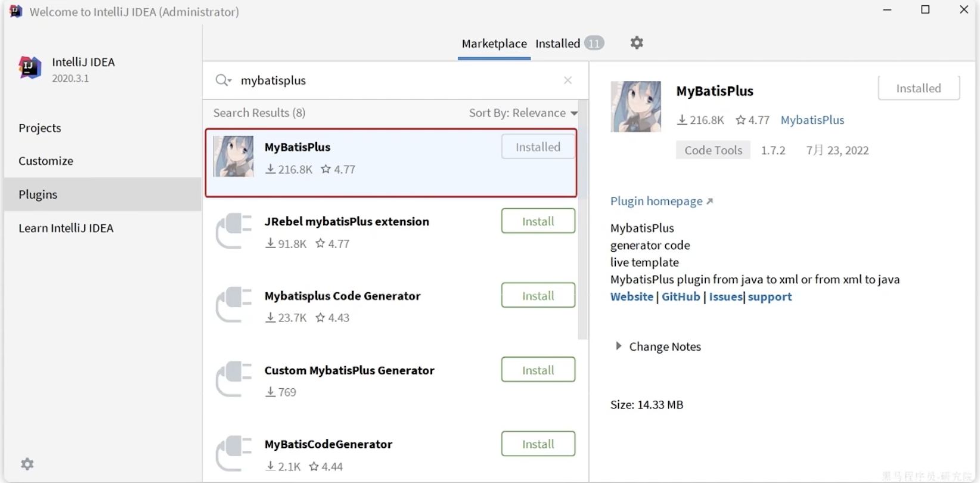Click Custom MybatisPlus Generator plug icon
The height and width of the screenshot is (483, 980).
click(234, 379)
